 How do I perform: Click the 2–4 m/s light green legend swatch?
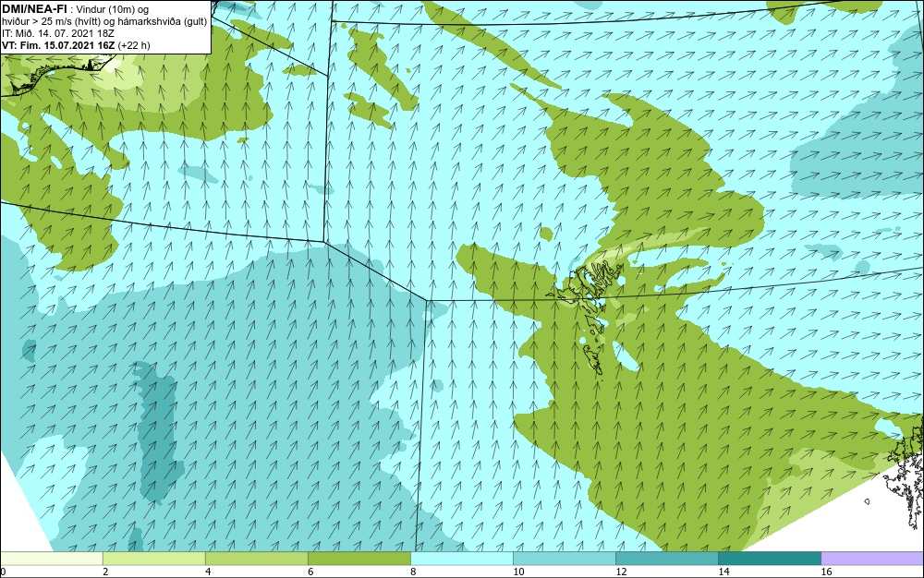click(153, 559)
